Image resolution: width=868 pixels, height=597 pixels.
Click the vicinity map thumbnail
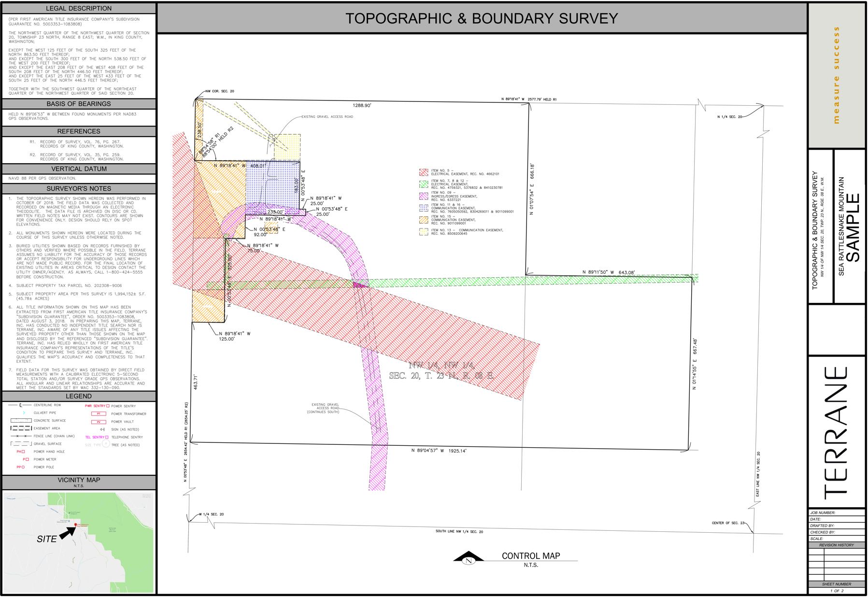79,542
